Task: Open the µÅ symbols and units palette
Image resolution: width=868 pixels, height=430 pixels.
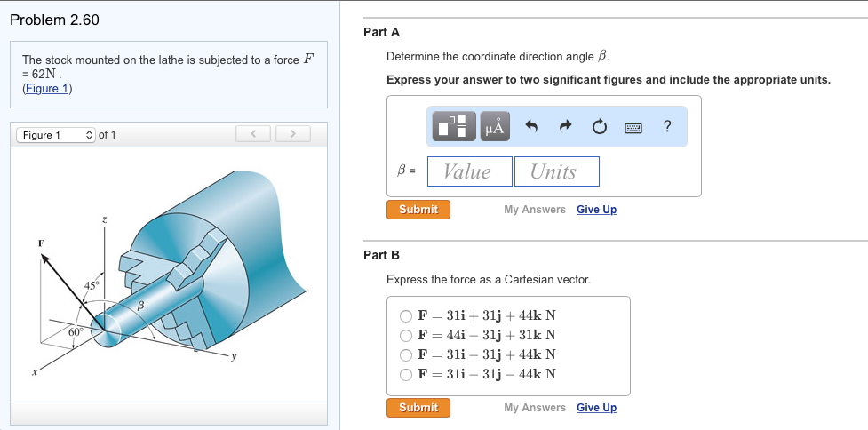Action: 495,127
